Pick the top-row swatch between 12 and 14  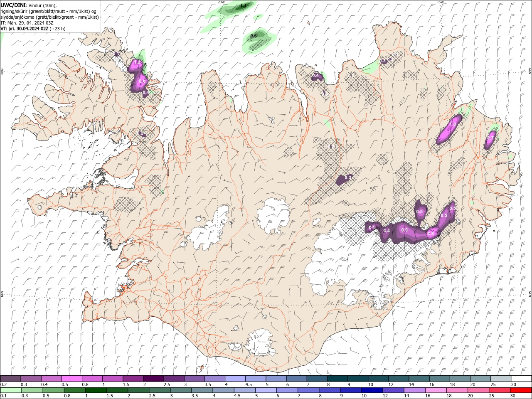[x=399, y=379]
